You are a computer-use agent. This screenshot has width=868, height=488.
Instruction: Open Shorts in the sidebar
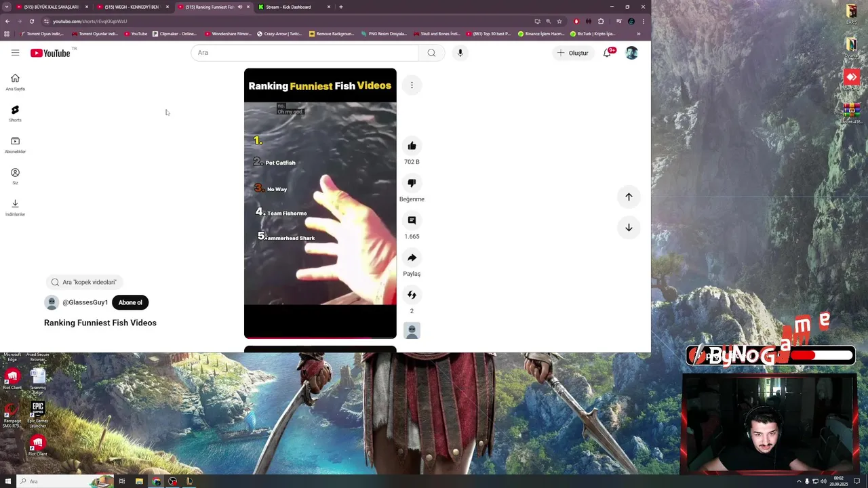(x=15, y=113)
